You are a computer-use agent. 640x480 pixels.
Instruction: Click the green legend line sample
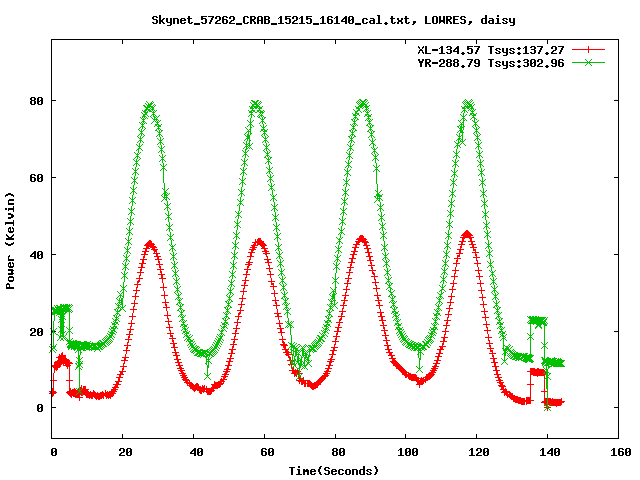588,62
